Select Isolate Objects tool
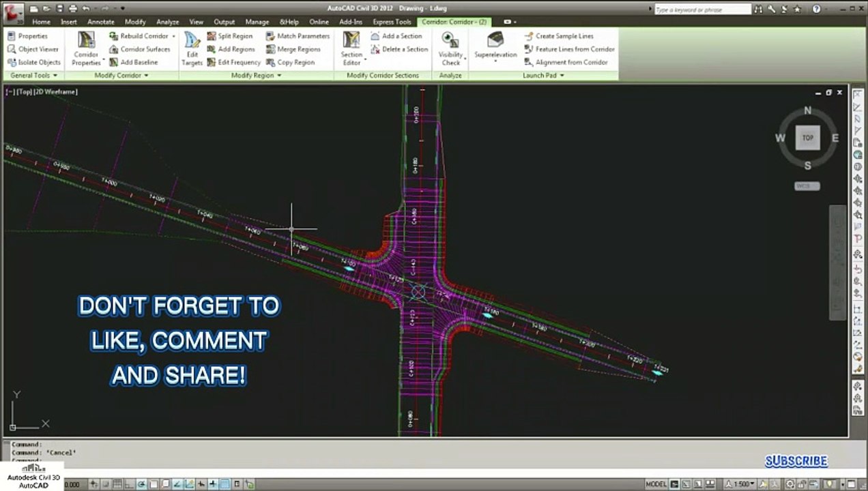868x491 pixels. [34, 62]
